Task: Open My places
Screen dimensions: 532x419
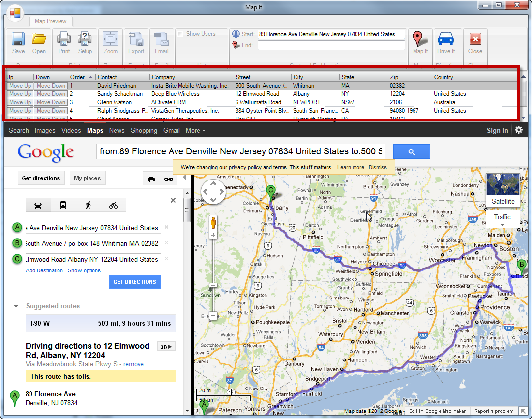Action: click(87, 178)
